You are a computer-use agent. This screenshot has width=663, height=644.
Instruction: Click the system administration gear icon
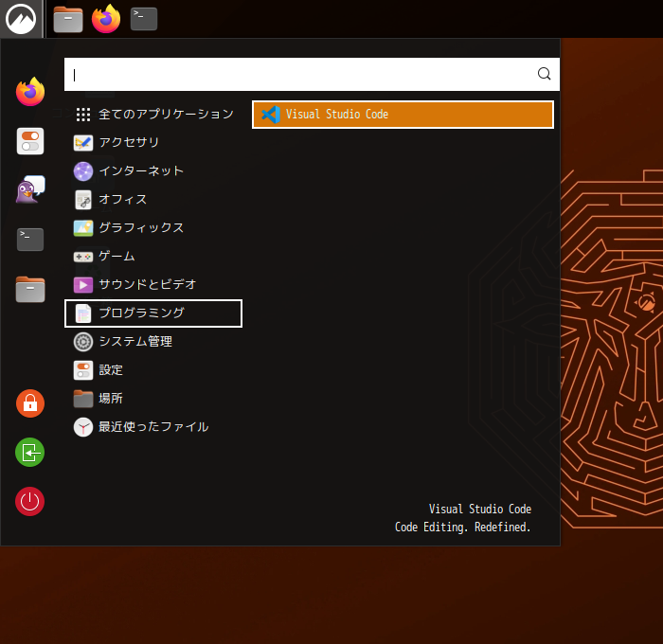pos(83,342)
